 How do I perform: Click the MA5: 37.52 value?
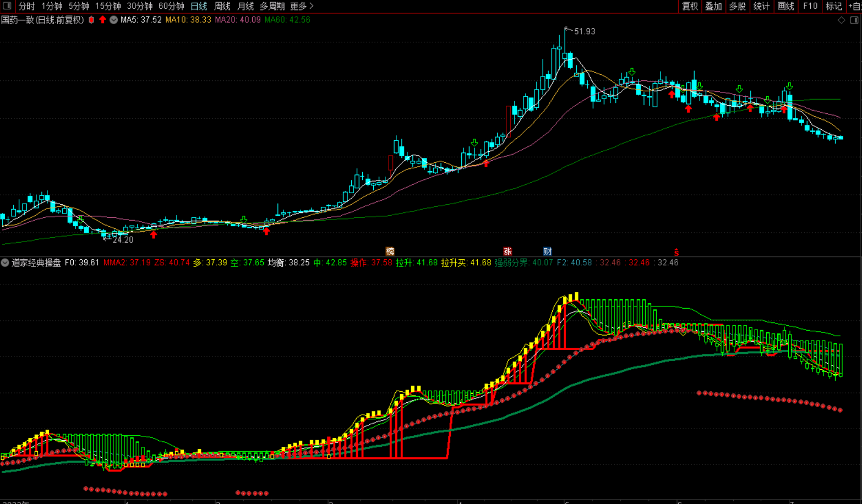point(141,20)
